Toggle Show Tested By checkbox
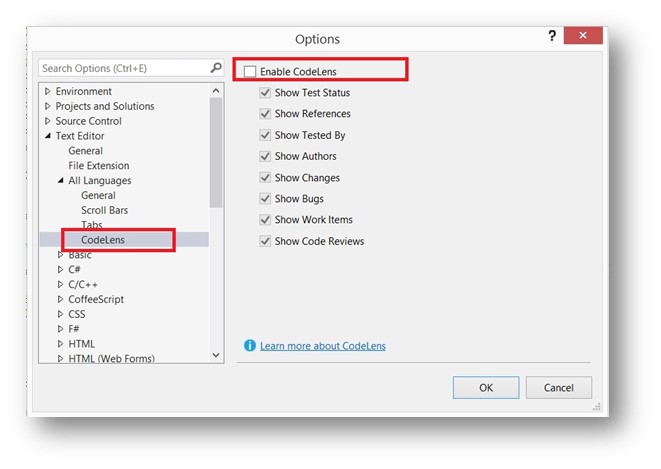Screen dimensions: 661x469 pos(265,135)
